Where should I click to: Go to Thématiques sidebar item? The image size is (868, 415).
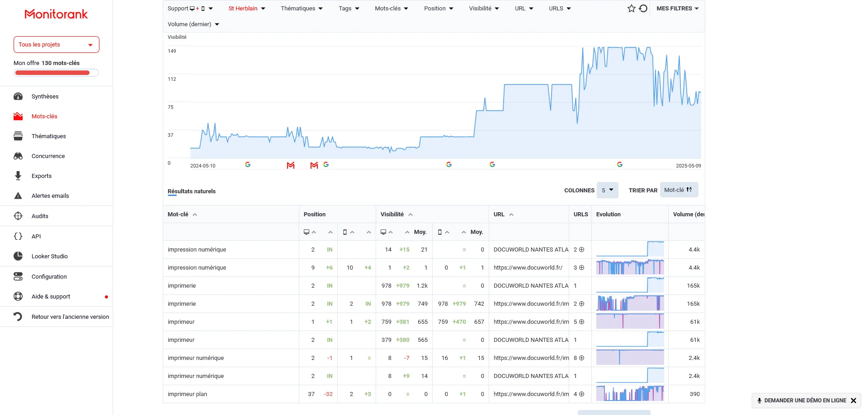(x=49, y=136)
